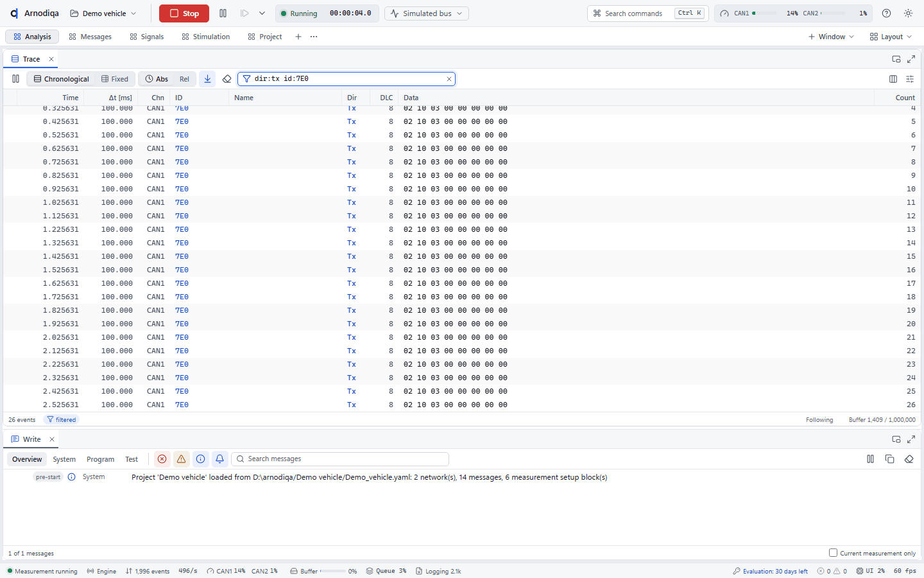Viewport: 924px width, 578px height.
Task: Maximize the Trace panel
Action: click(x=911, y=59)
